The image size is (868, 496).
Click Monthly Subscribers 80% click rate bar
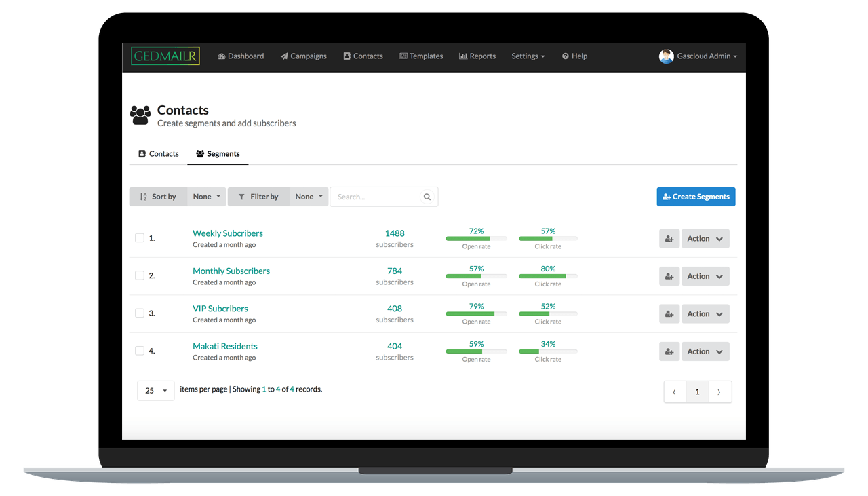[548, 276]
